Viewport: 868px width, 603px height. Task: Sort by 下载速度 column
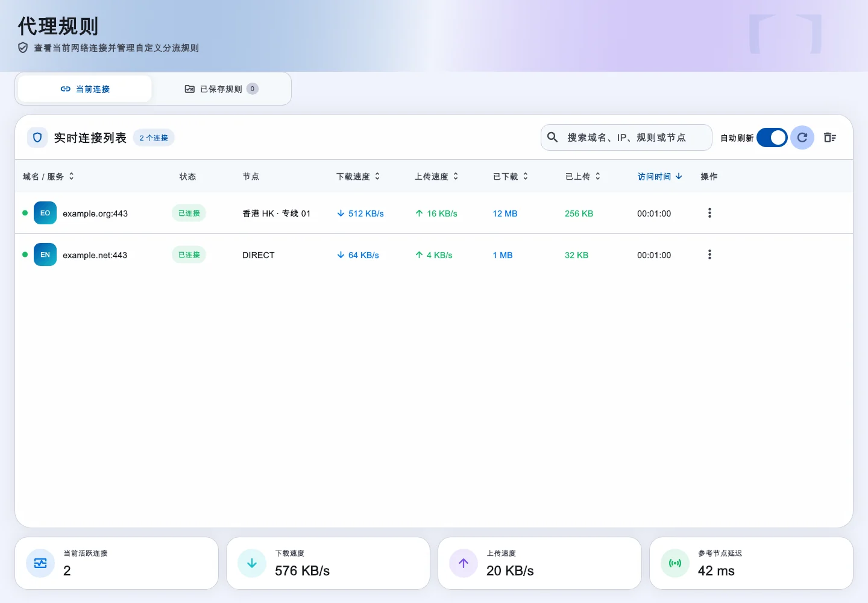click(358, 176)
